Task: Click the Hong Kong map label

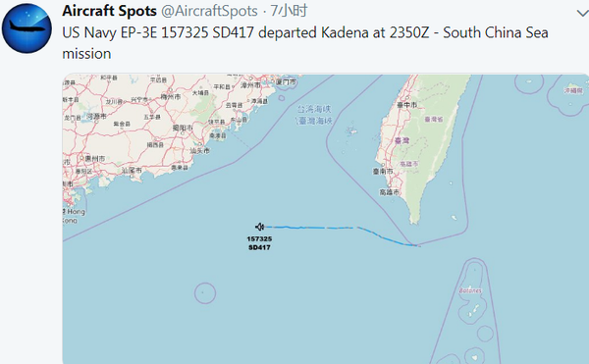Action: 74,216
